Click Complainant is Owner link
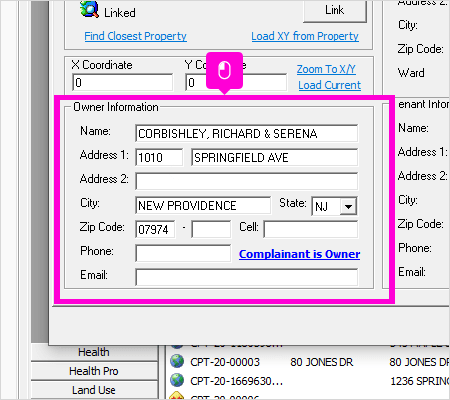 (x=299, y=254)
